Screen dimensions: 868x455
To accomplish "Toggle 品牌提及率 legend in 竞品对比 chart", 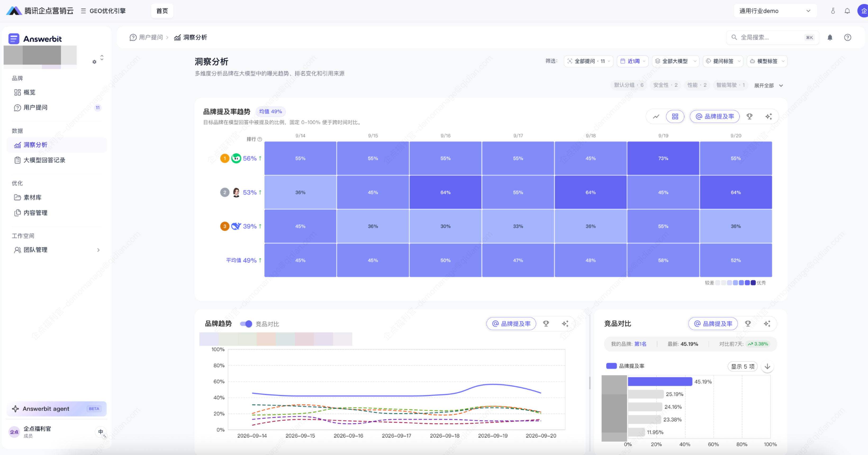I will pyautogui.click(x=625, y=366).
